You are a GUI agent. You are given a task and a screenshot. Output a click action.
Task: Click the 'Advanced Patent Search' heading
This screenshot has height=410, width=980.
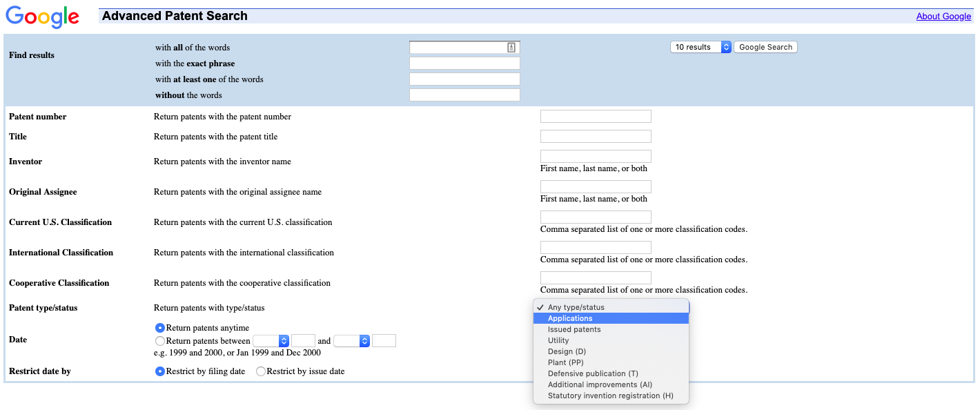[x=175, y=16]
